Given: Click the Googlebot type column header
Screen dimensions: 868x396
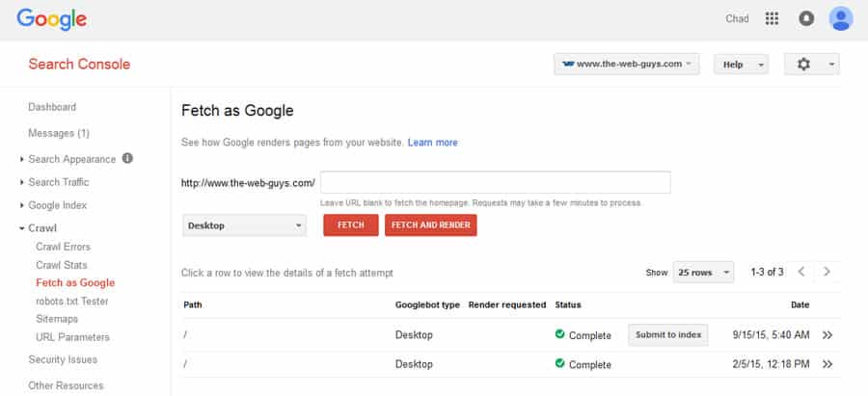Looking at the screenshot, I should (x=427, y=304).
